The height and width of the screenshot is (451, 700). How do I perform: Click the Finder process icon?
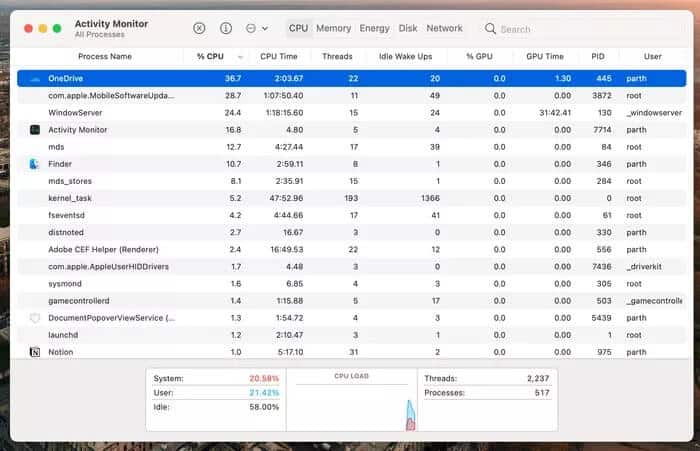[34, 164]
